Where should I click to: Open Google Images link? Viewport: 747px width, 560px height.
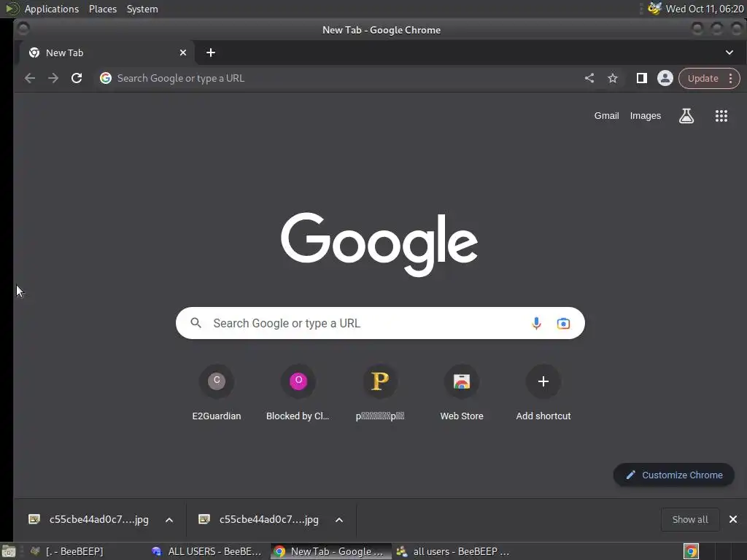pos(645,116)
